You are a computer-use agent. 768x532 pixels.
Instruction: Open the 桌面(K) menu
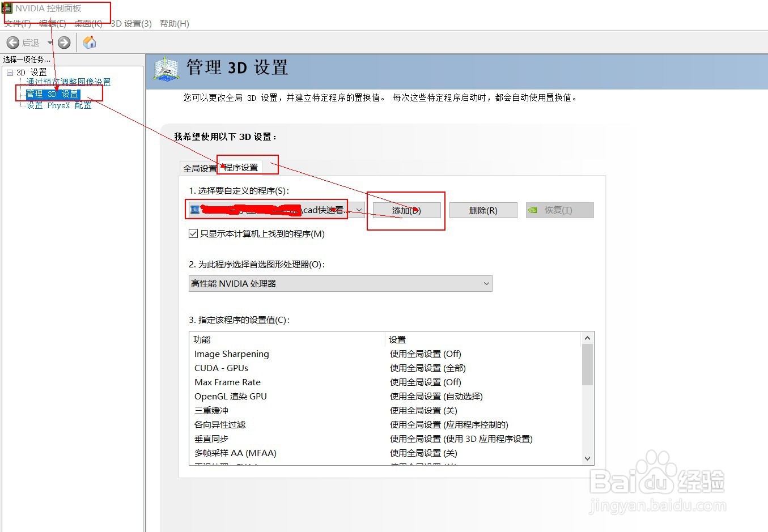(88, 23)
